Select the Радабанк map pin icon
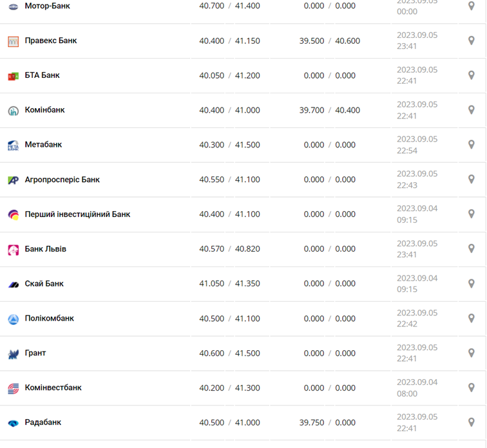487x448 pixels. pyautogui.click(x=471, y=423)
